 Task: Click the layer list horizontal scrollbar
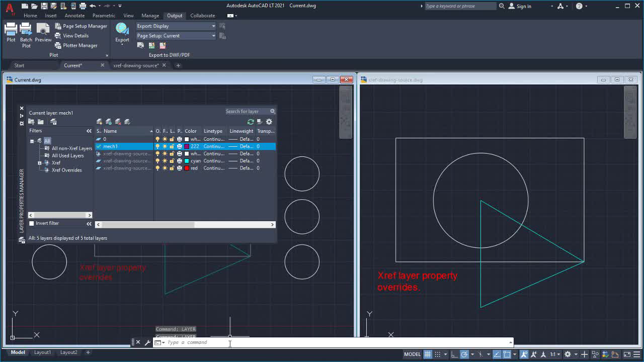tap(185, 225)
